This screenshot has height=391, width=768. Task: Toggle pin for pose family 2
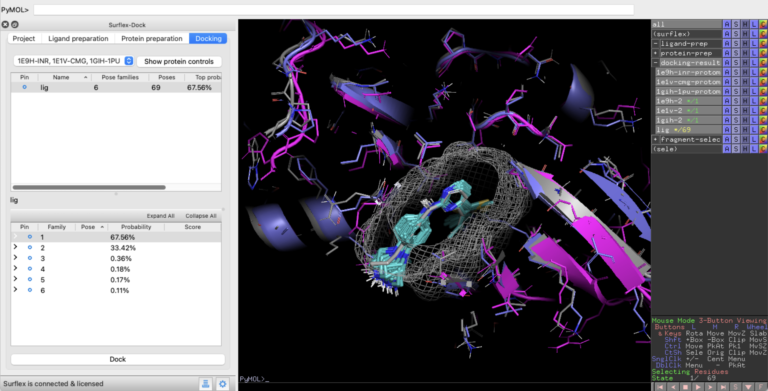(x=29, y=247)
